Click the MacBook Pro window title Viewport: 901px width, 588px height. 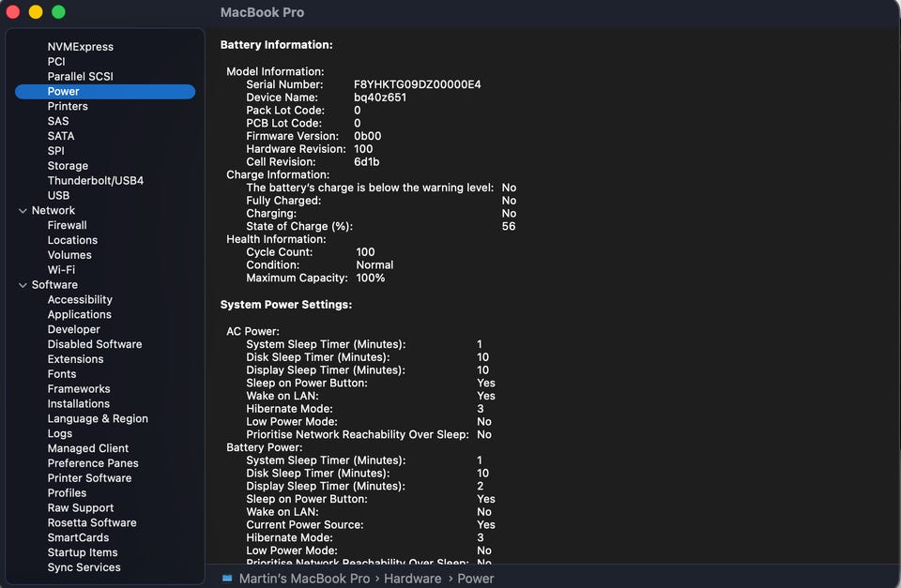(x=263, y=12)
